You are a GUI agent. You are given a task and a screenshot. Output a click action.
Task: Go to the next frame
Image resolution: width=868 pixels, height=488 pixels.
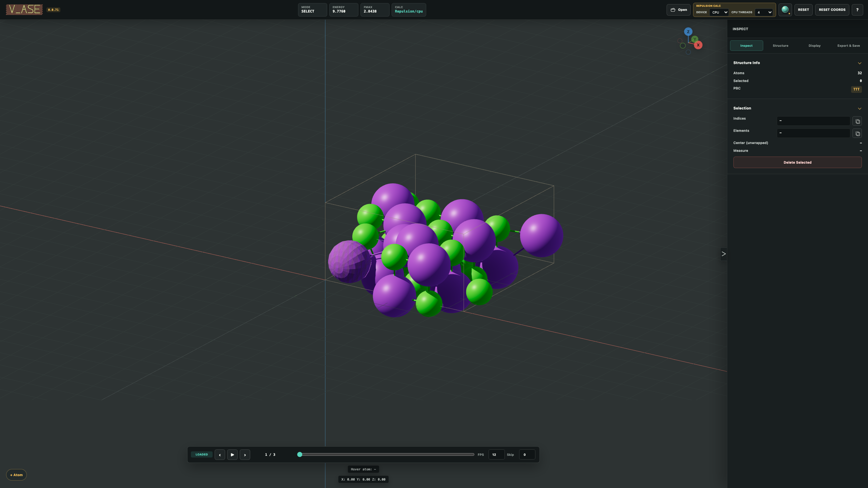point(245,454)
